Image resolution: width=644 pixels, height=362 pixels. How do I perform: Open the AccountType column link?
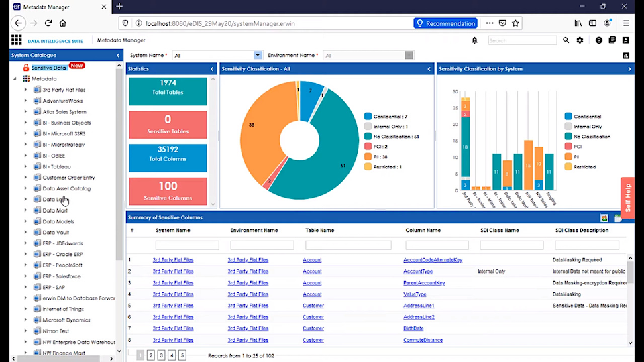[x=417, y=271]
